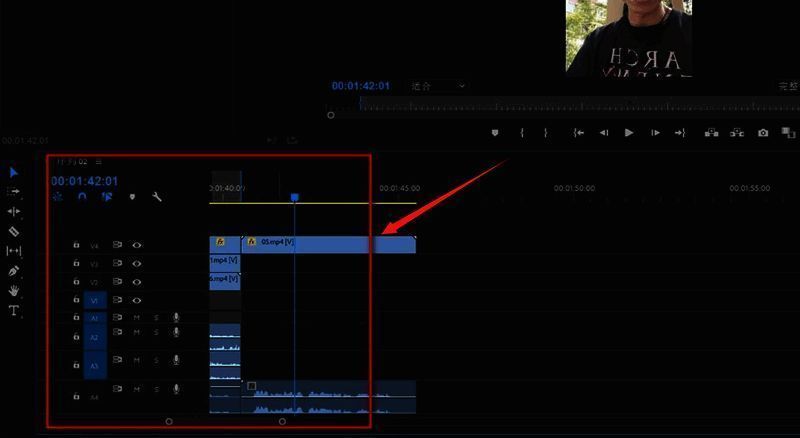
Task: Mute the A2 audio track
Action: coord(137,332)
